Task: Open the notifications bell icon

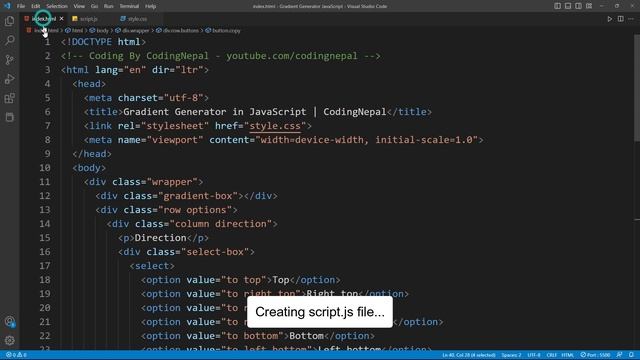Action: (631, 355)
